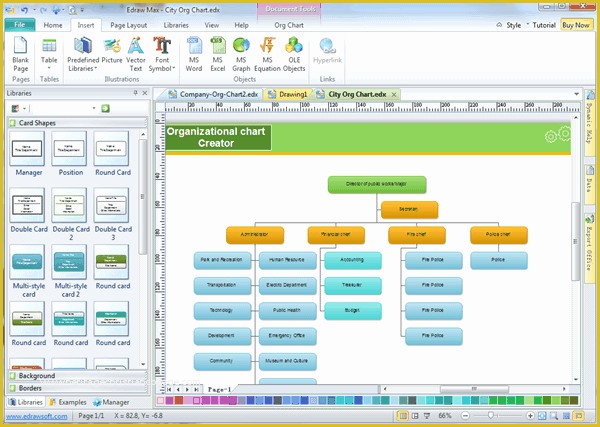Switch to the Manager panel tab
Image resolution: width=600 pixels, height=427 pixels.
tap(111, 402)
